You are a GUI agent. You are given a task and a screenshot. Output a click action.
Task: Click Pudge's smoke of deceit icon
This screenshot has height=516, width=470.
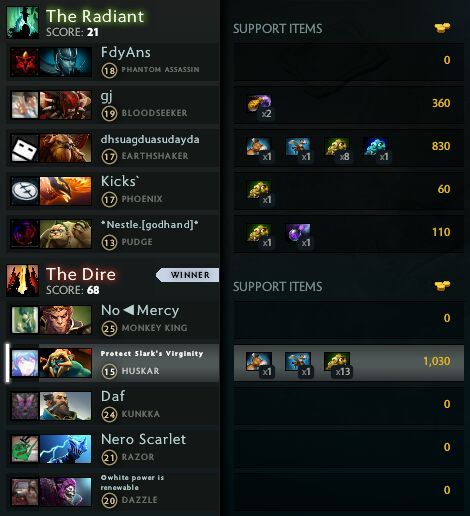(x=298, y=233)
